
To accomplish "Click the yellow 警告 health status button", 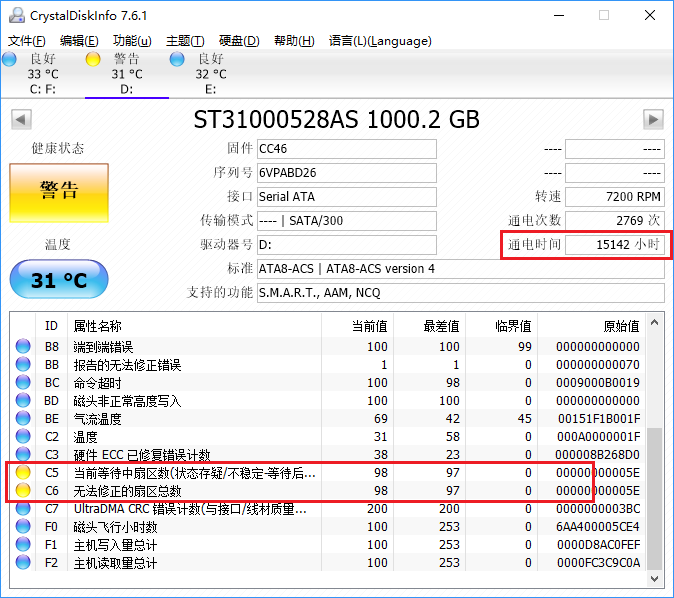I will (x=59, y=193).
